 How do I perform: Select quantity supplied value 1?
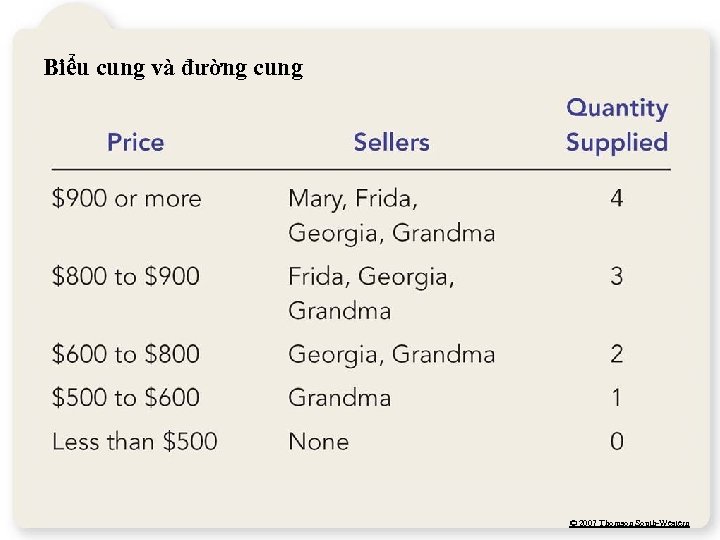point(616,398)
